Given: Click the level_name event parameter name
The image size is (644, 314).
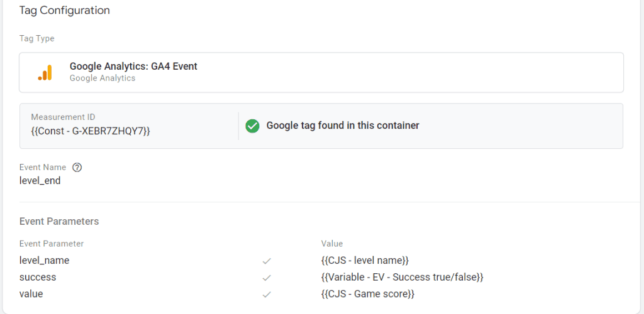Looking at the screenshot, I should [x=45, y=260].
